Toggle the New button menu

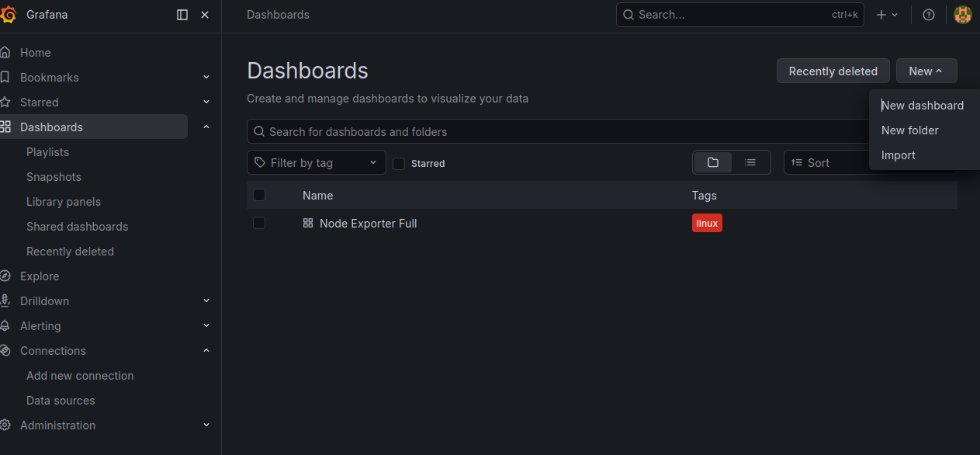926,71
